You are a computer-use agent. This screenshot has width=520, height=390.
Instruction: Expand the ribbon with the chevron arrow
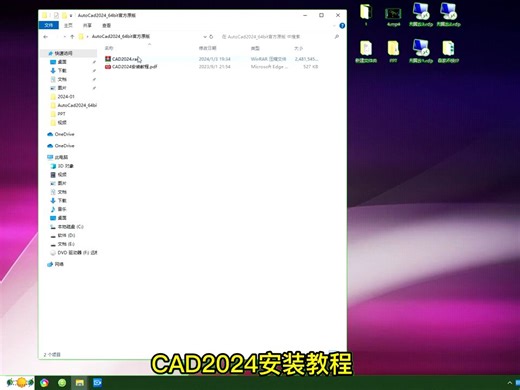(x=334, y=26)
